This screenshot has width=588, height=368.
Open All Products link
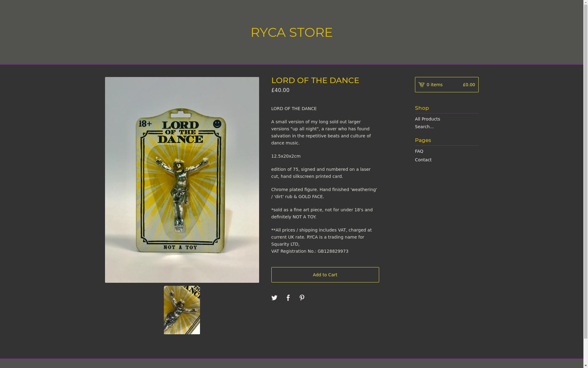tap(427, 119)
